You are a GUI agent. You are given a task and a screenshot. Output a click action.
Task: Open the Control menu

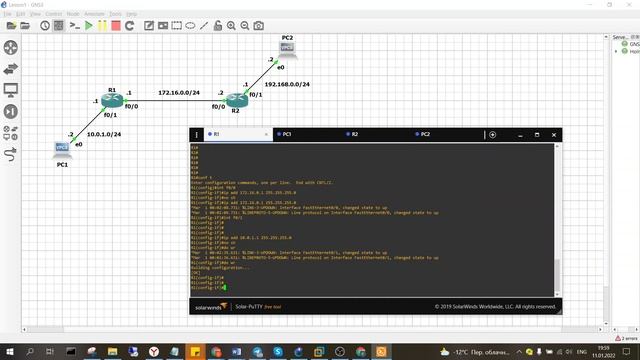[x=53, y=14]
